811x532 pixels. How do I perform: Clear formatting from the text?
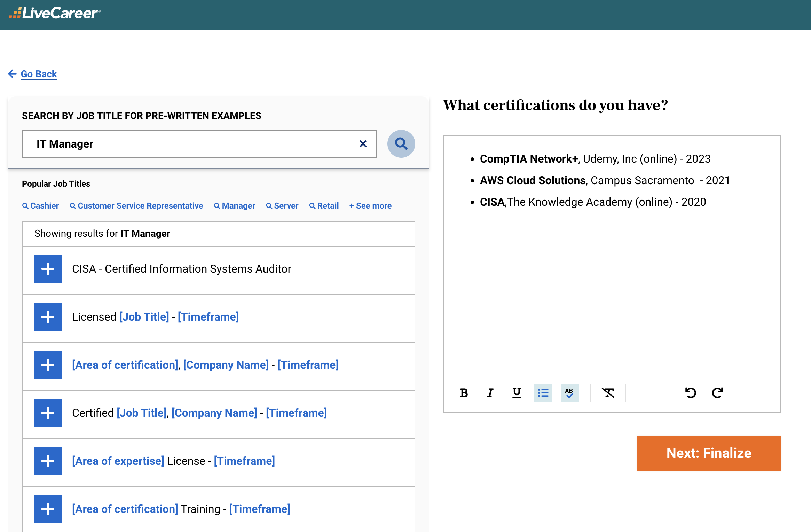pyautogui.click(x=608, y=393)
